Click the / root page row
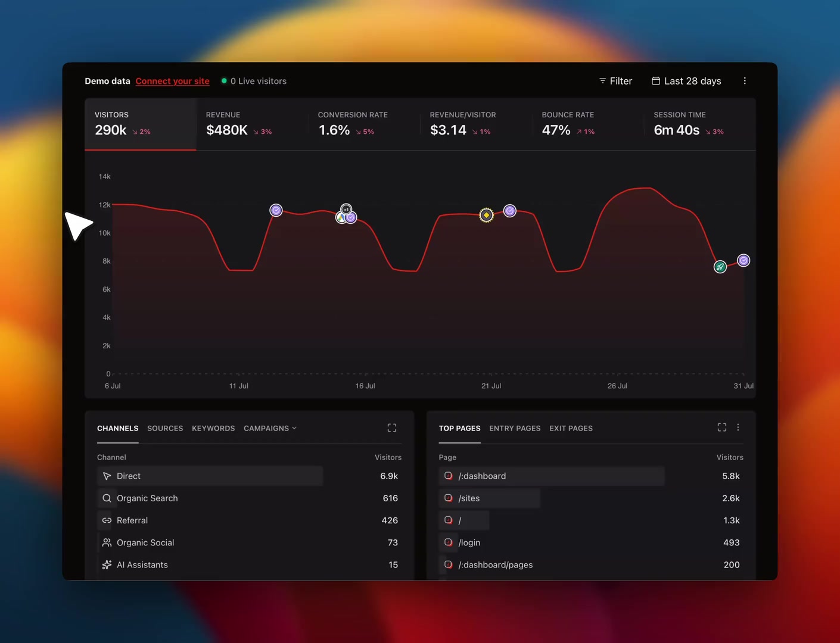Image resolution: width=840 pixels, height=643 pixels. (591, 520)
